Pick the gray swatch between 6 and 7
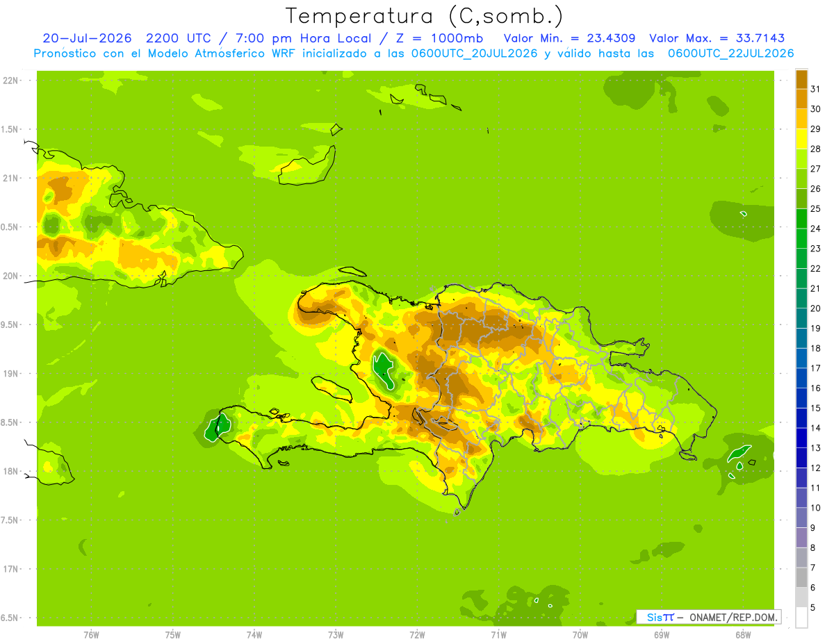 (x=801, y=577)
